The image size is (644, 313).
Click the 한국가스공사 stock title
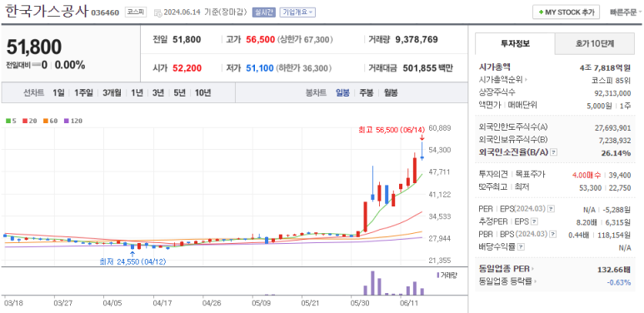click(46, 11)
